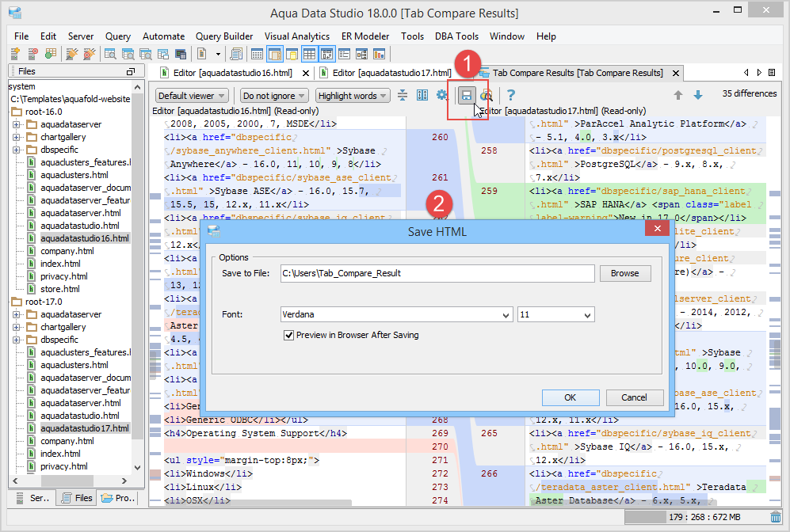This screenshot has width=790, height=532.
Task: Open the Query Builder menu
Action: point(224,36)
